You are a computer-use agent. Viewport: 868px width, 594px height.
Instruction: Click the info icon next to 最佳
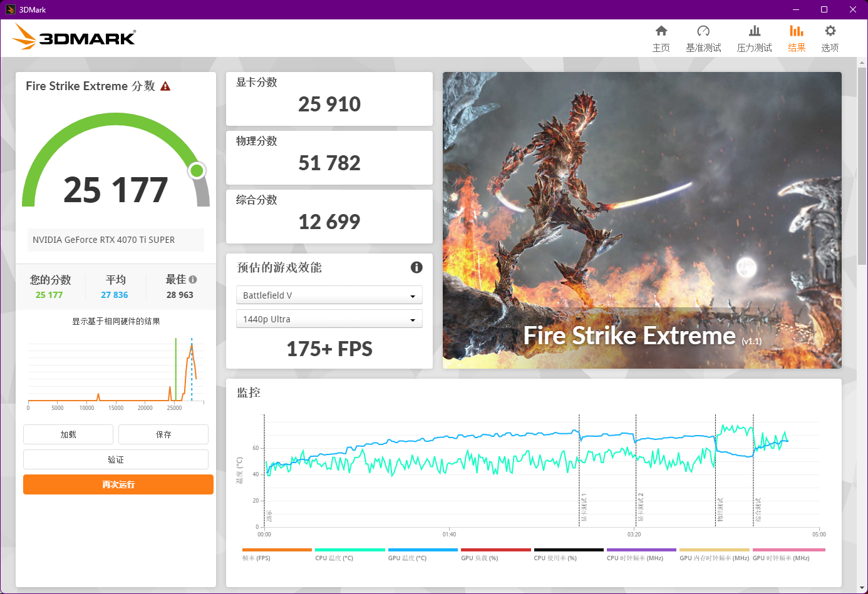193,280
